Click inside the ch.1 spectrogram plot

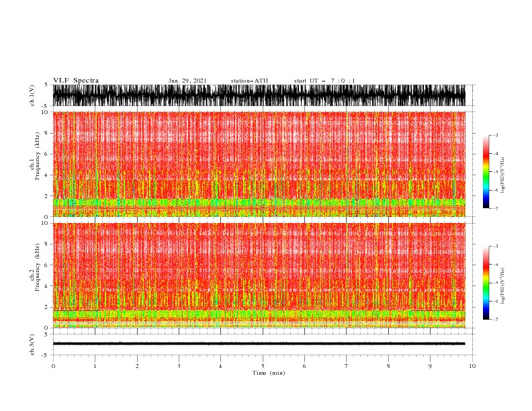pyautogui.click(x=259, y=164)
